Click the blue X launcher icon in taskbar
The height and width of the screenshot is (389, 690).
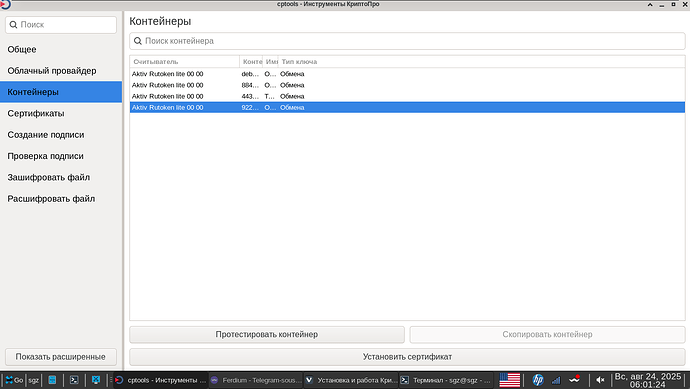95,380
